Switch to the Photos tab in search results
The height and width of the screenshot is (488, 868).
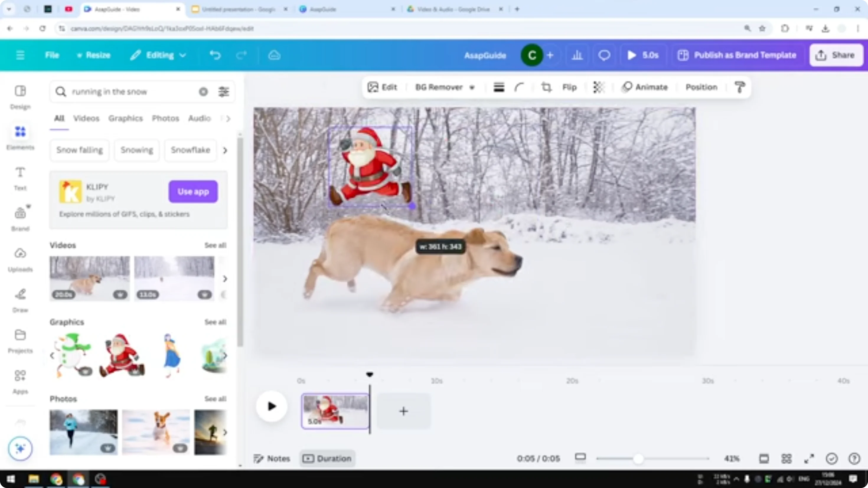(165, 118)
